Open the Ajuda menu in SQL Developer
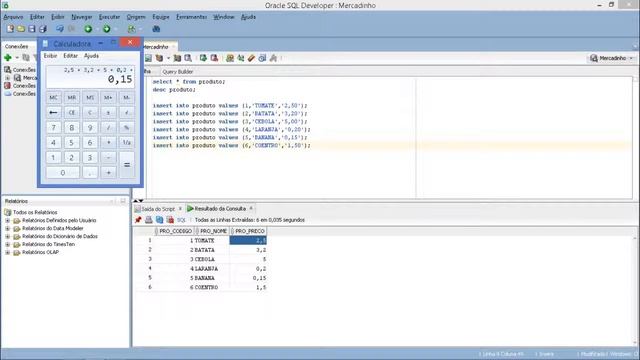The height and width of the screenshot is (360, 640). coord(248,17)
